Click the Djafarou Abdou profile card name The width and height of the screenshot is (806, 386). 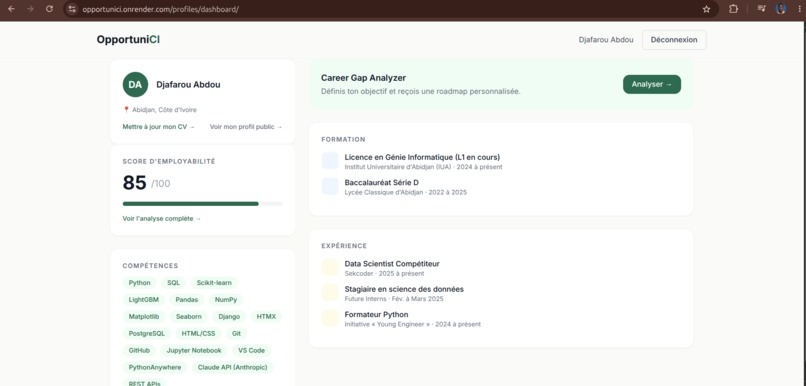pos(188,84)
